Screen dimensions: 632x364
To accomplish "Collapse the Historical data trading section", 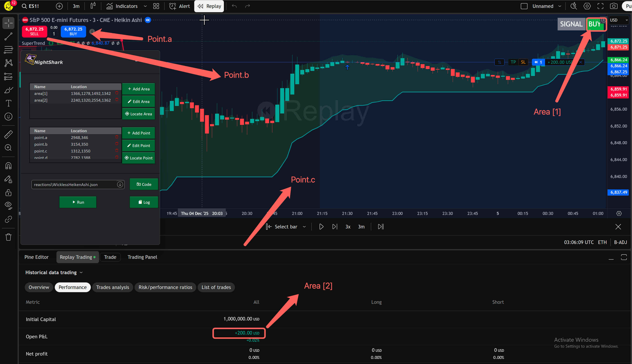I will (x=81, y=272).
